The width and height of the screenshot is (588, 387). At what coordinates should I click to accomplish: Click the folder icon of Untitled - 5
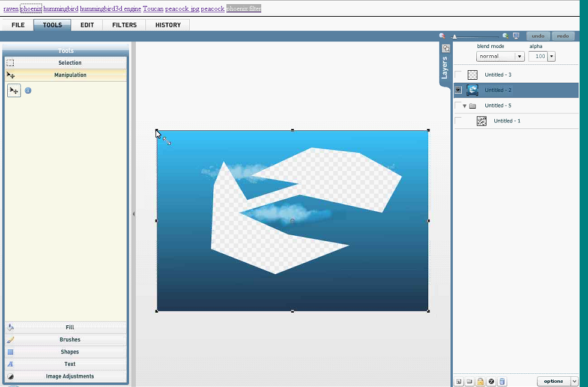coord(473,106)
